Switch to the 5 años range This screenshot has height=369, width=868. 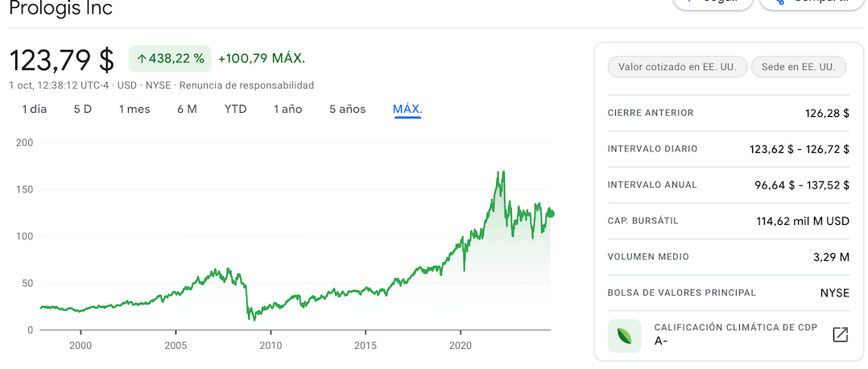(x=348, y=109)
